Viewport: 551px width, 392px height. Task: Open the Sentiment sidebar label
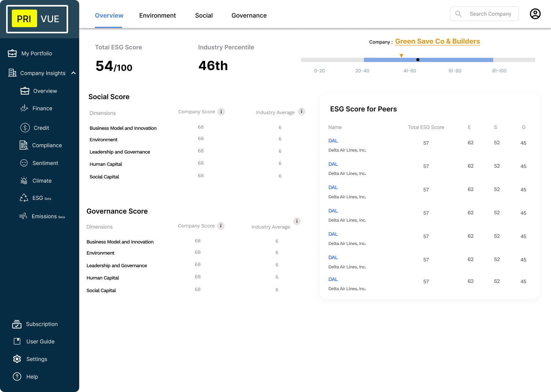pos(45,163)
